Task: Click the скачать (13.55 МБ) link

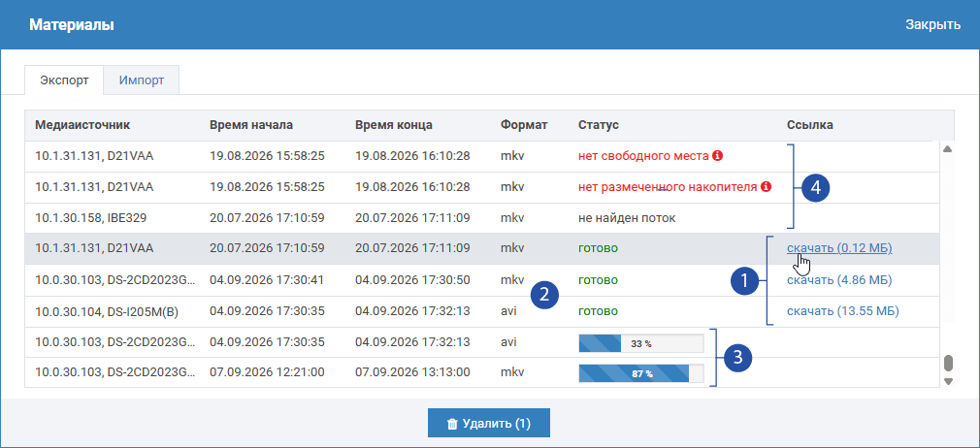Action: click(842, 311)
